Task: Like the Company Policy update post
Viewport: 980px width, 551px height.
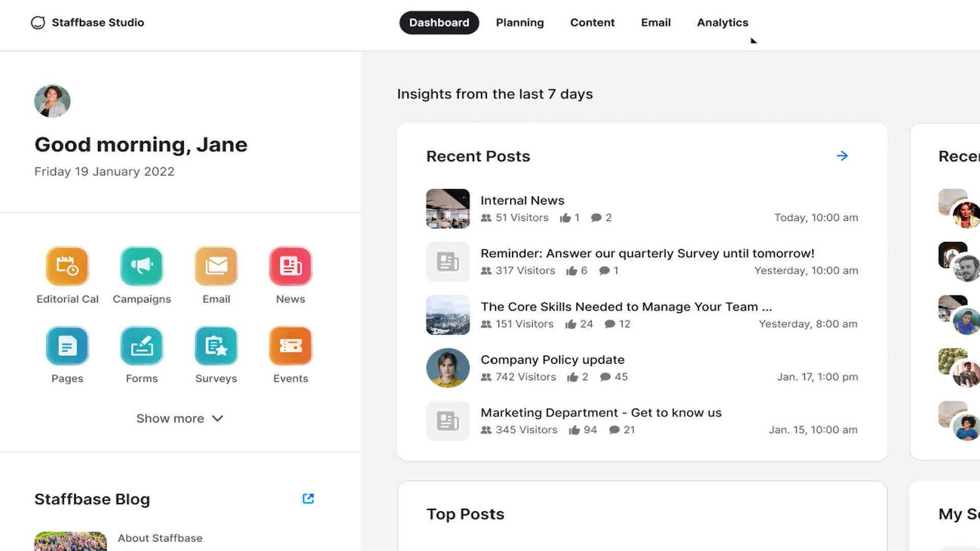Action: pyautogui.click(x=575, y=377)
